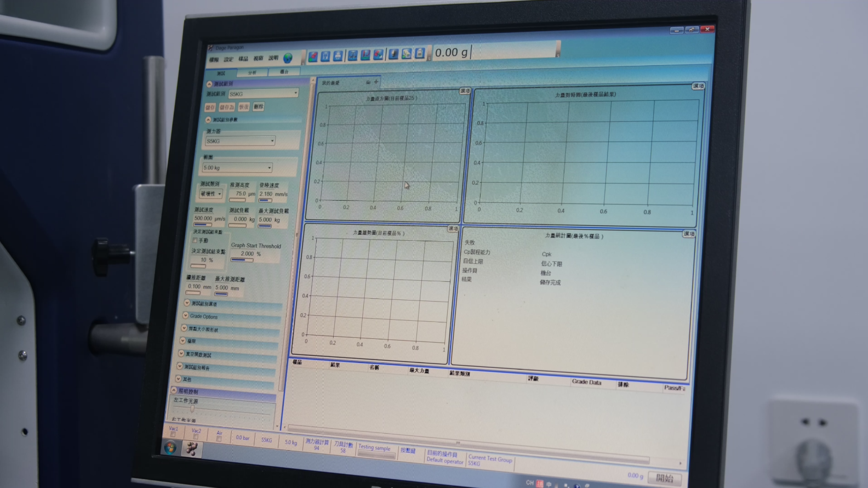Click the 75.0 µm 推測高度 field
The width and height of the screenshot is (868, 488).
(x=242, y=194)
